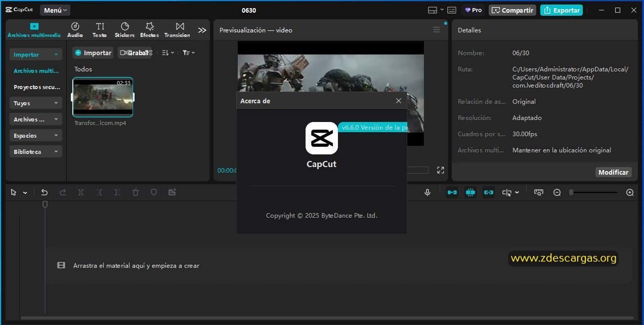Switch to the Efectos tab
Image resolution: width=644 pixels, height=325 pixels.
[x=149, y=30]
